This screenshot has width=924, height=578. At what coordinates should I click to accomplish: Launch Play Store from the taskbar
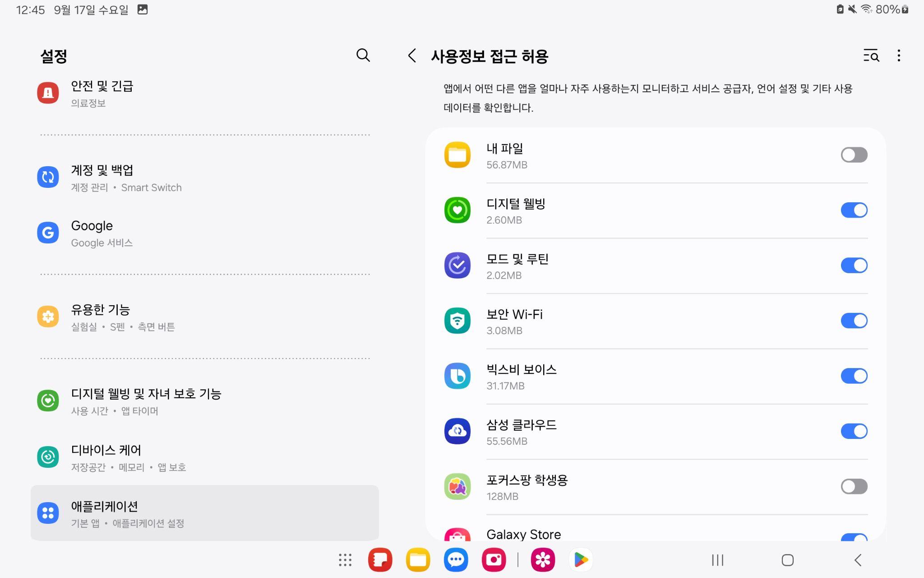click(x=581, y=560)
